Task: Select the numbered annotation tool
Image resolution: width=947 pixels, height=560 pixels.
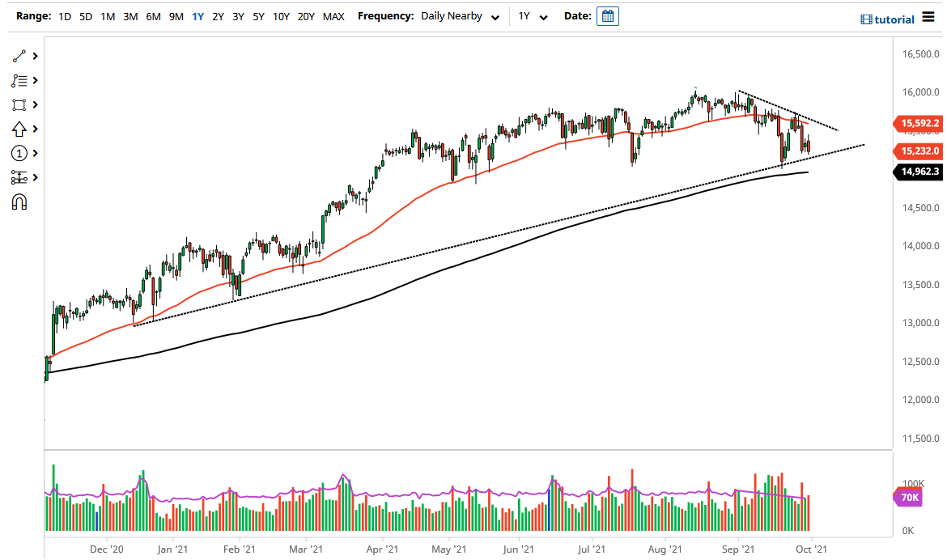Action: [x=18, y=153]
